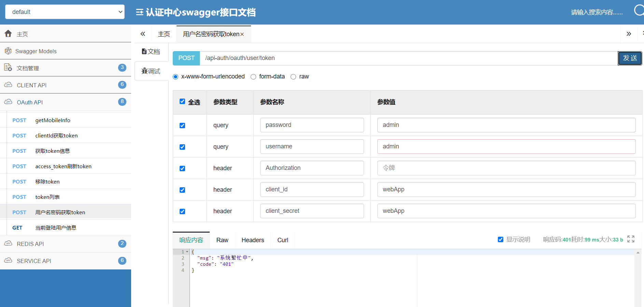Click the username value field with admin
This screenshot has height=307, width=644.
point(506,146)
